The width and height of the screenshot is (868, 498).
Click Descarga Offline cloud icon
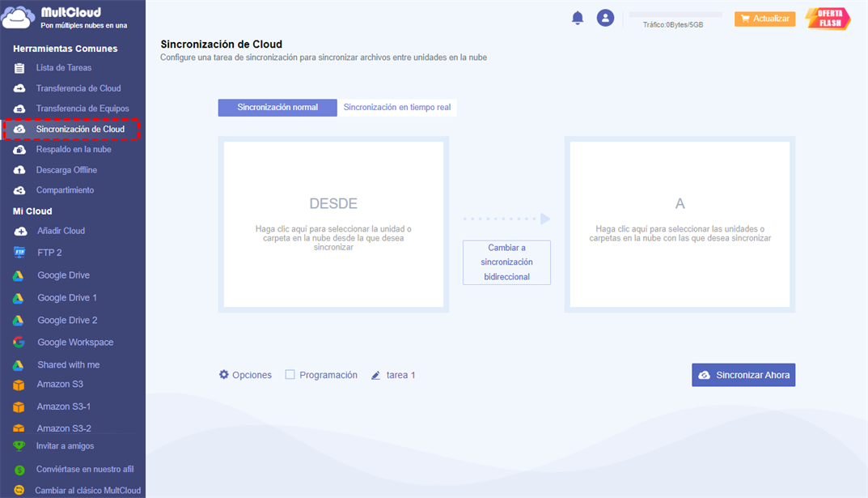click(x=19, y=170)
